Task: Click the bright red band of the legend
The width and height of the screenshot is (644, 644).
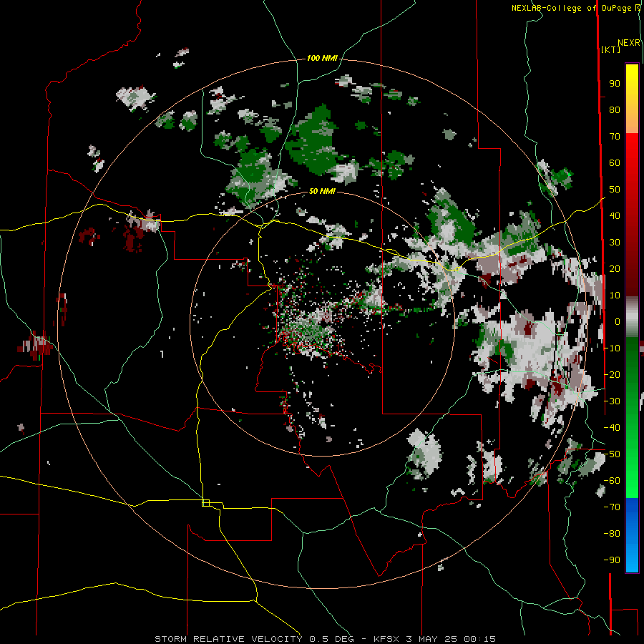Action: (632, 160)
